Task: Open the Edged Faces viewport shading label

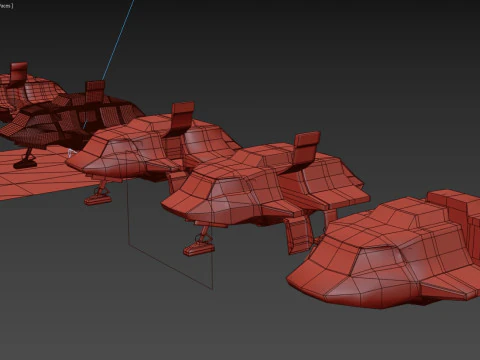Action: coord(6,6)
